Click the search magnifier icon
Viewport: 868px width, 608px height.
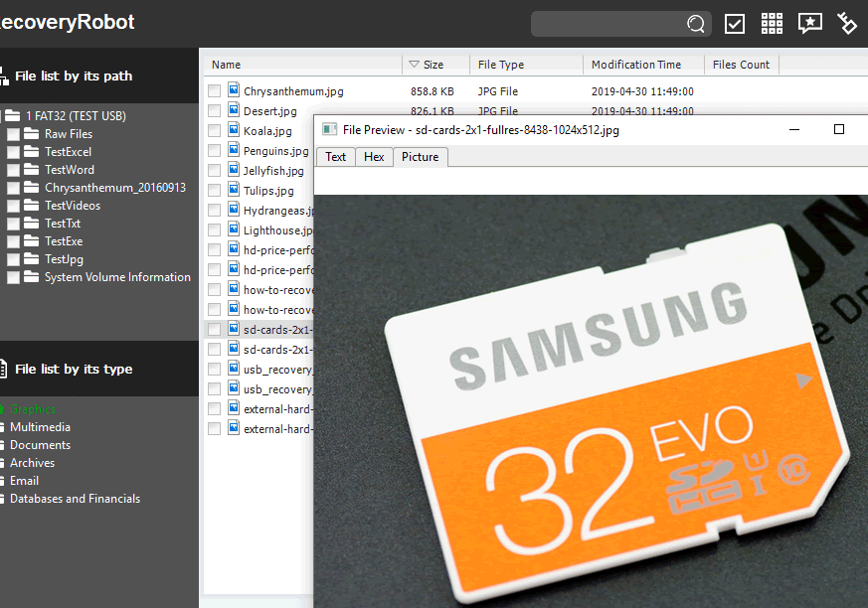[696, 24]
